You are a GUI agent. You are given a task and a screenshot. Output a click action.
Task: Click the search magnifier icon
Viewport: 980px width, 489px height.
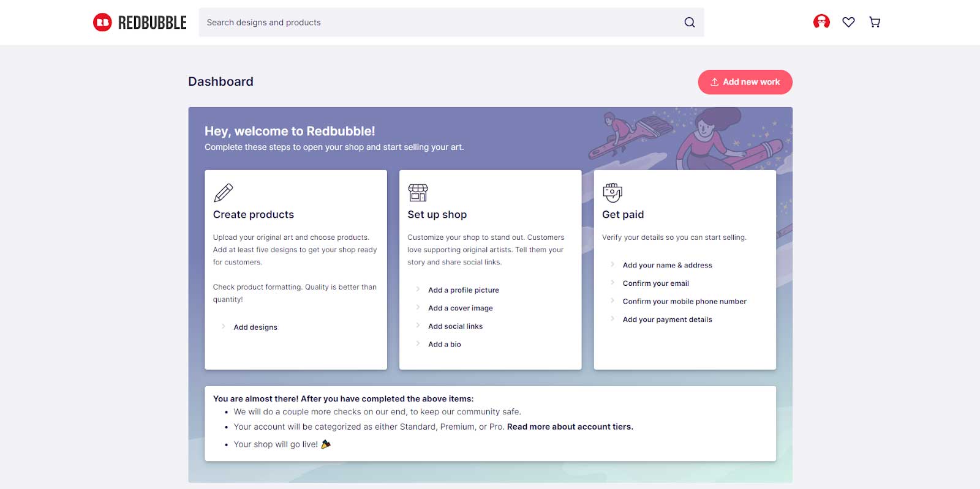689,23
